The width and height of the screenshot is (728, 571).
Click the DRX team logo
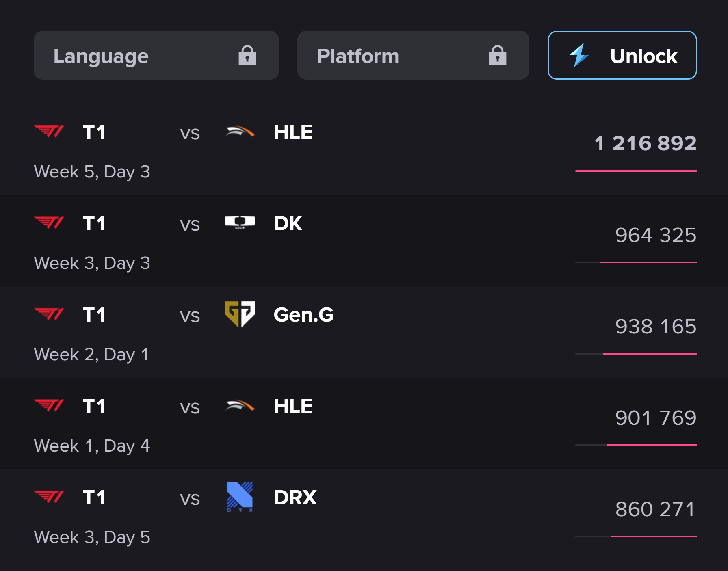pos(240,497)
